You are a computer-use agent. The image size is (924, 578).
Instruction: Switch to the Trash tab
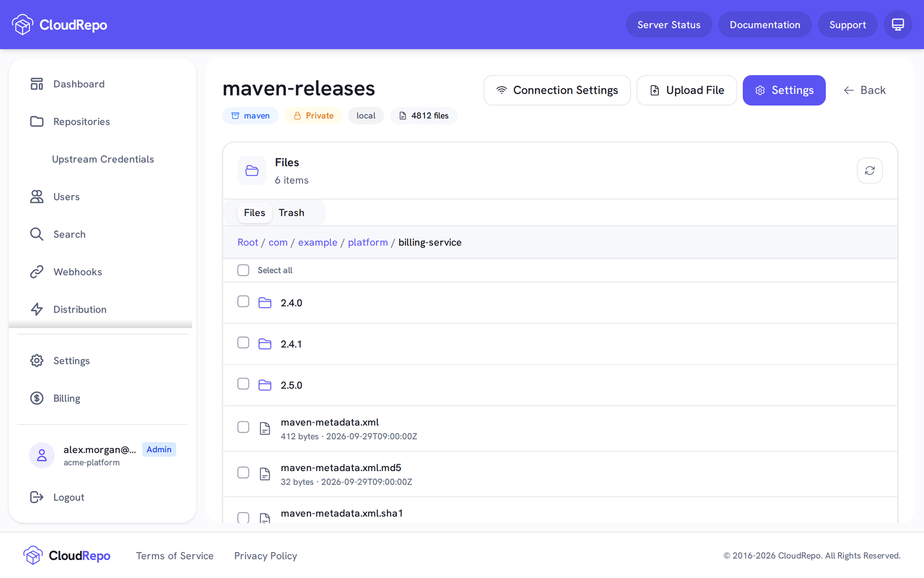(x=292, y=213)
